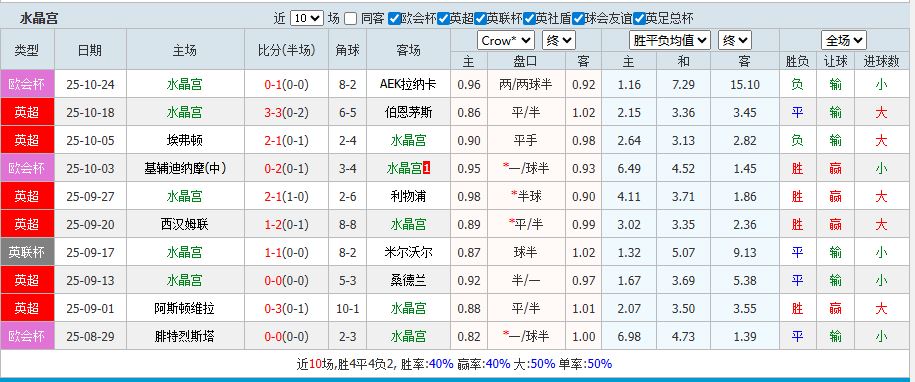
Task: Click the 让球 column header
Action: tap(835, 61)
